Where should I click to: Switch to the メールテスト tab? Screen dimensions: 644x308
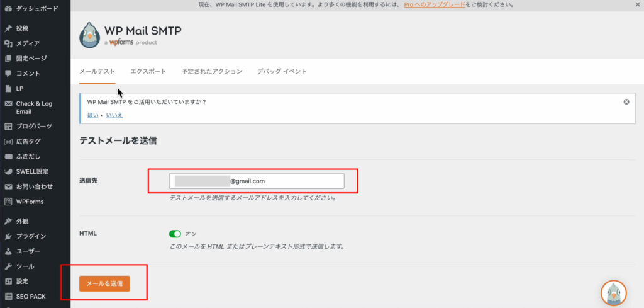[x=97, y=71]
